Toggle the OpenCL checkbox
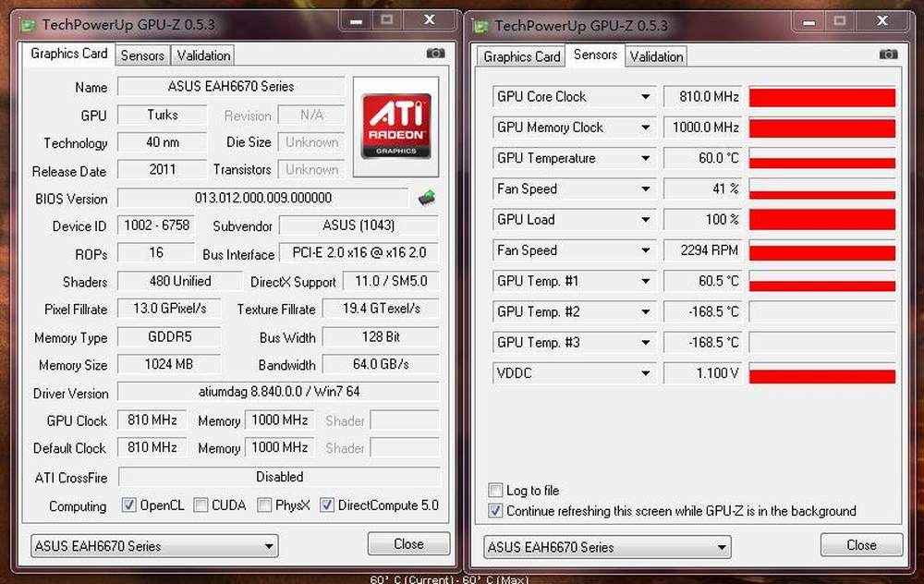Screen dimensions: 924x584 pyautogui.click(x=129, y=505)
